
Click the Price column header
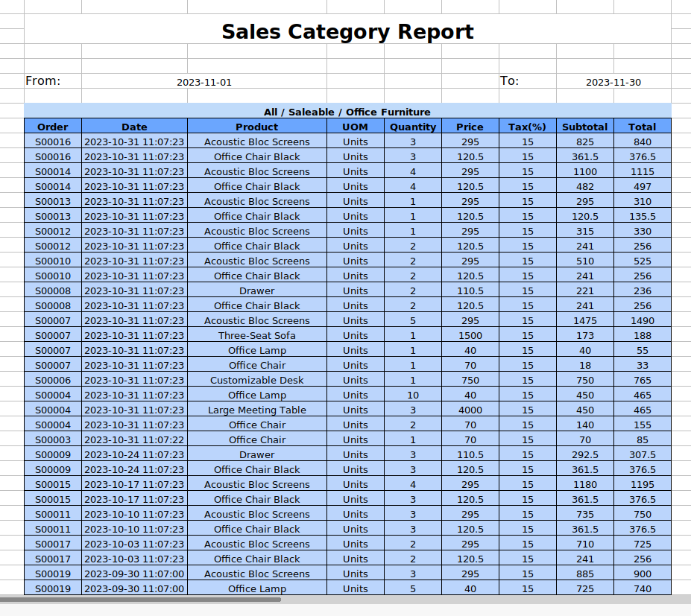[x=470, y=127]
